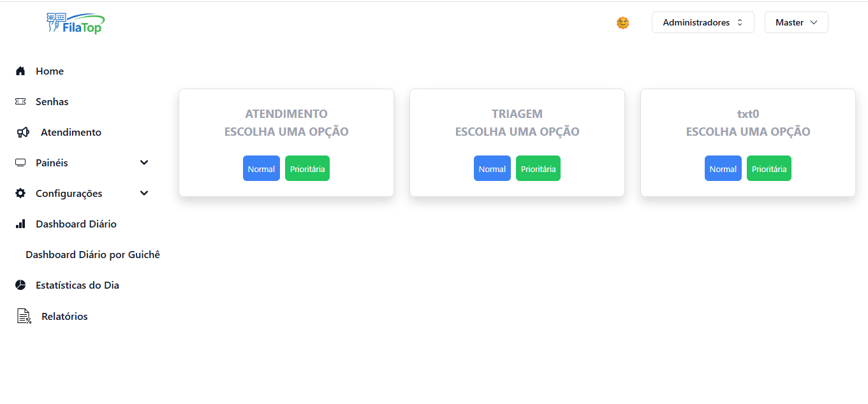Click the Painéis monitor icon
The image size is (868, 404).
20,163
